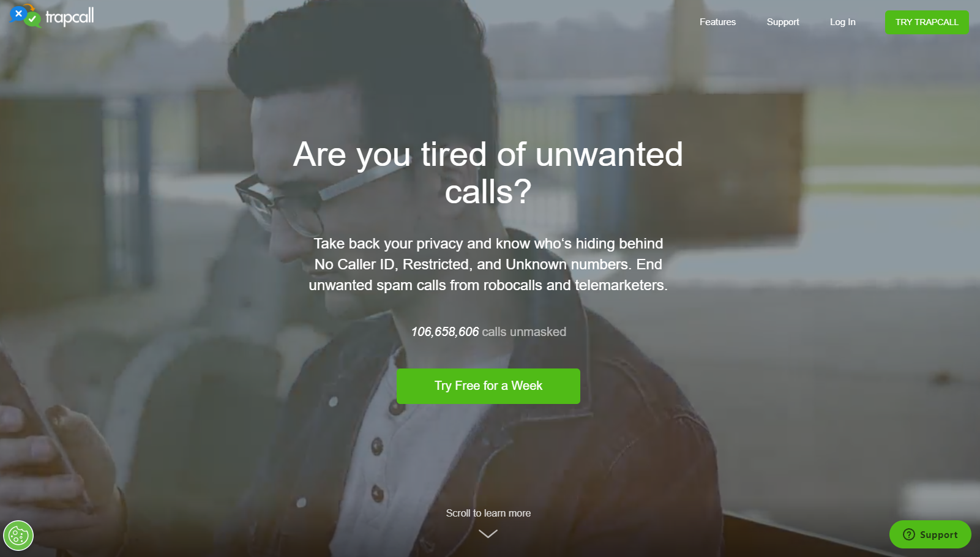Click the calls unmasked label
The image size is (980, 557).
pos(524,332)
